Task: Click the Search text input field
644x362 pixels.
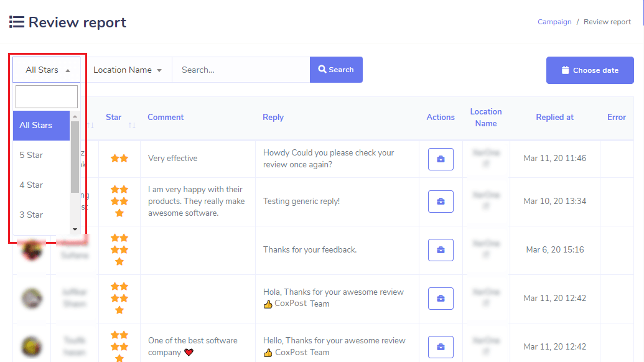Action: click(x=241, y=70)
